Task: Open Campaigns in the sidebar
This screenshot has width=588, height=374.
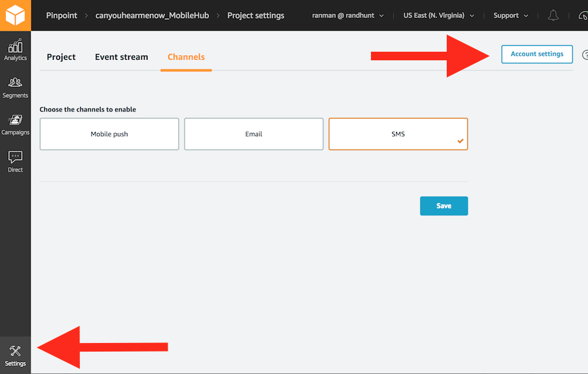Action: click(x=16, y=125)
